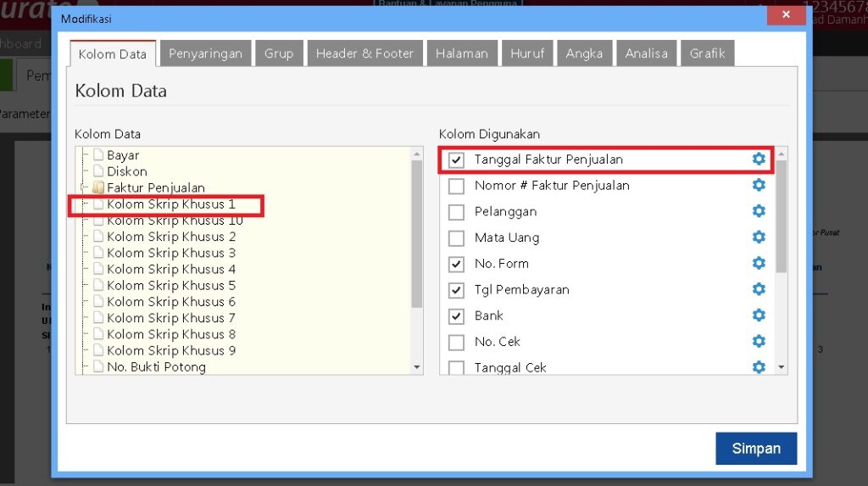
Task: Switch to the Grup tab
Action: point(279,53)
